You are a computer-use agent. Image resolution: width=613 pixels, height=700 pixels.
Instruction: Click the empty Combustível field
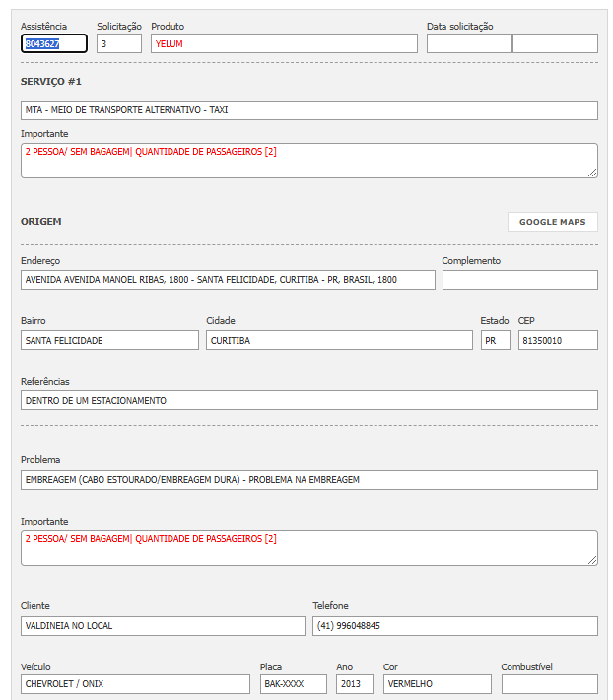(549, 684)
